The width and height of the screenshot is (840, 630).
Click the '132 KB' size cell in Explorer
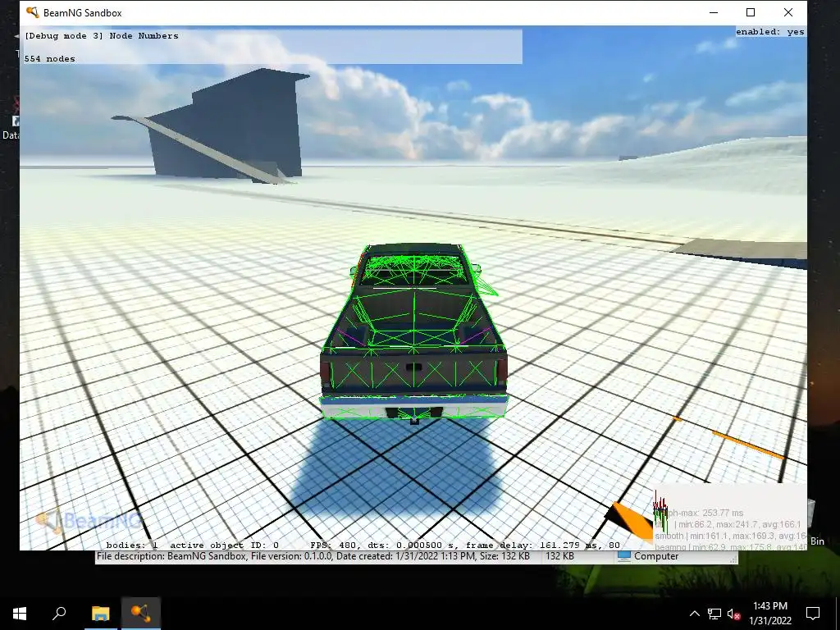559,556
